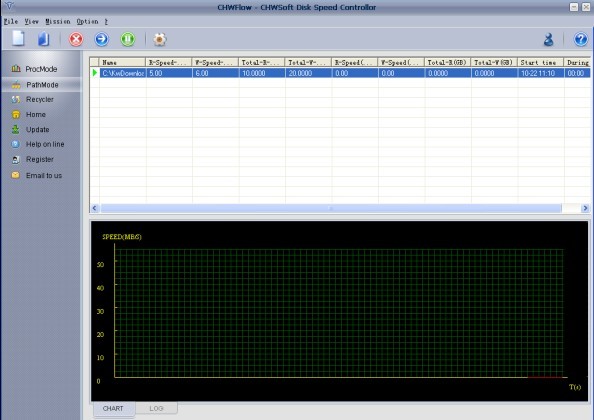Click the PathMode icon in sidebar

pyautogui.click(x=16, y=85)
